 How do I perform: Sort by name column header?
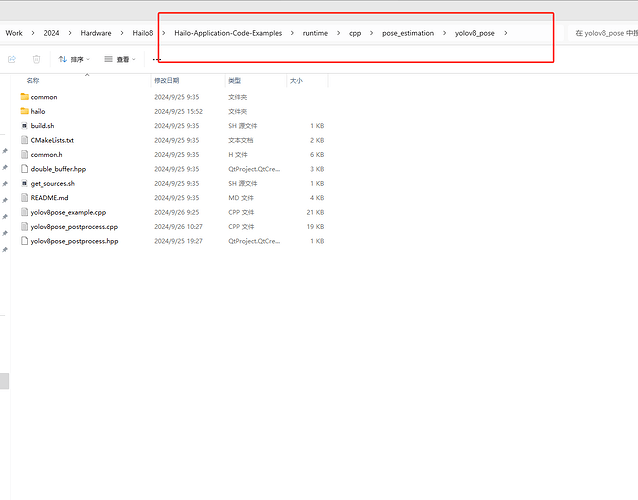[x=33, y=81]
